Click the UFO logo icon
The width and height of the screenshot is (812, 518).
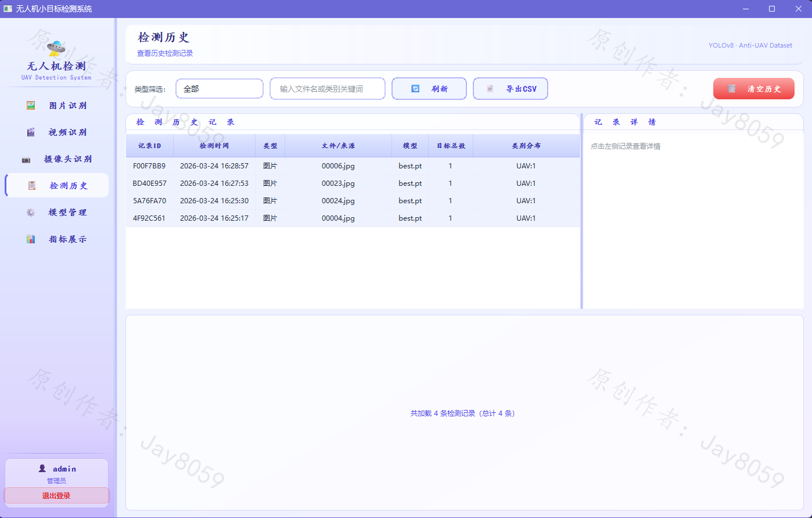point(56,47)
